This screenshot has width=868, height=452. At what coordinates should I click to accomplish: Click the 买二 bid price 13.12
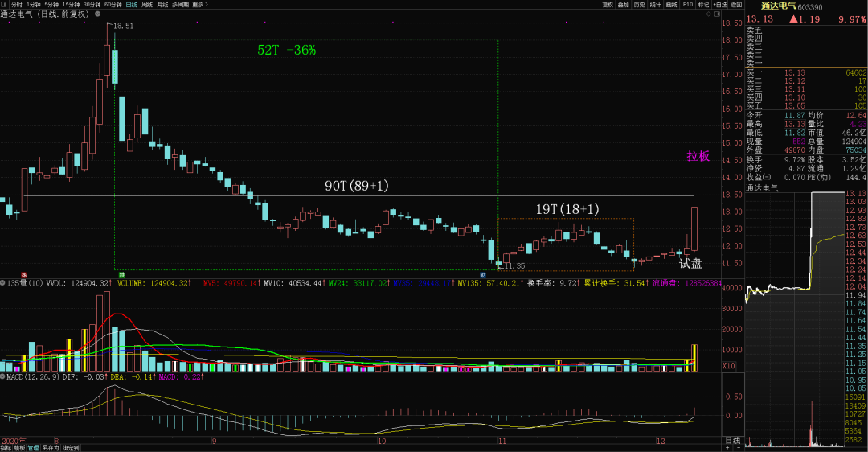(x=794, y=81)
